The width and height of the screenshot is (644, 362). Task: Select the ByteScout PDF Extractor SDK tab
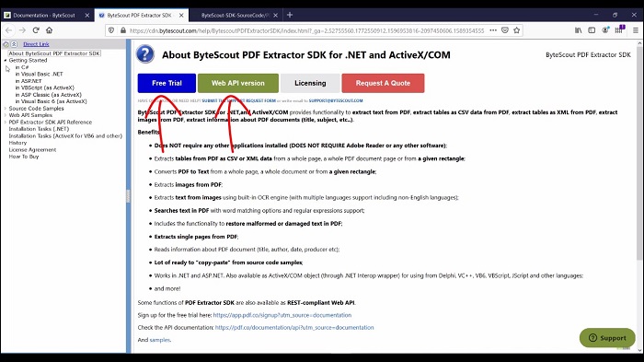[x=139, y=16]
